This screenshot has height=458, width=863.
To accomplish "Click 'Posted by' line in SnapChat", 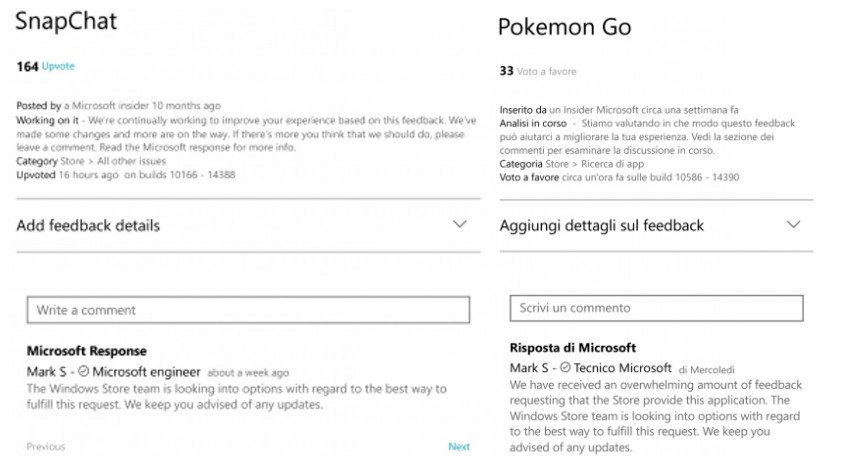I will pos(118,106).
